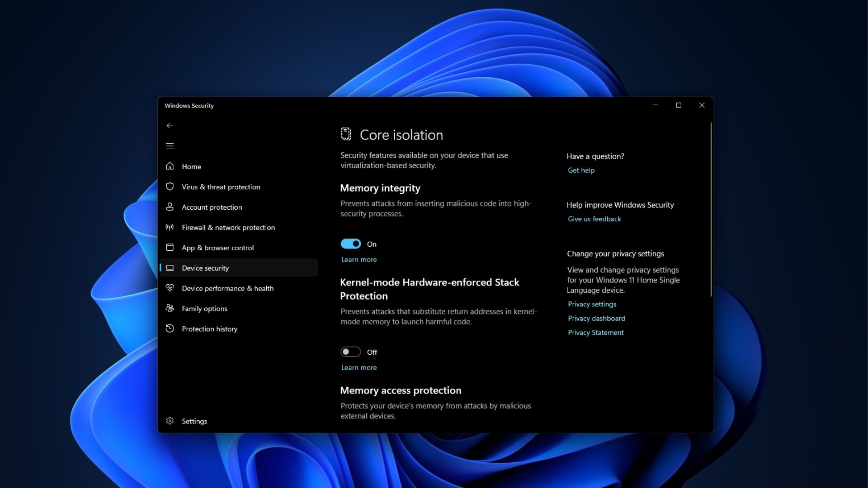Click the Memory integrity heading

tap(380, 188)
